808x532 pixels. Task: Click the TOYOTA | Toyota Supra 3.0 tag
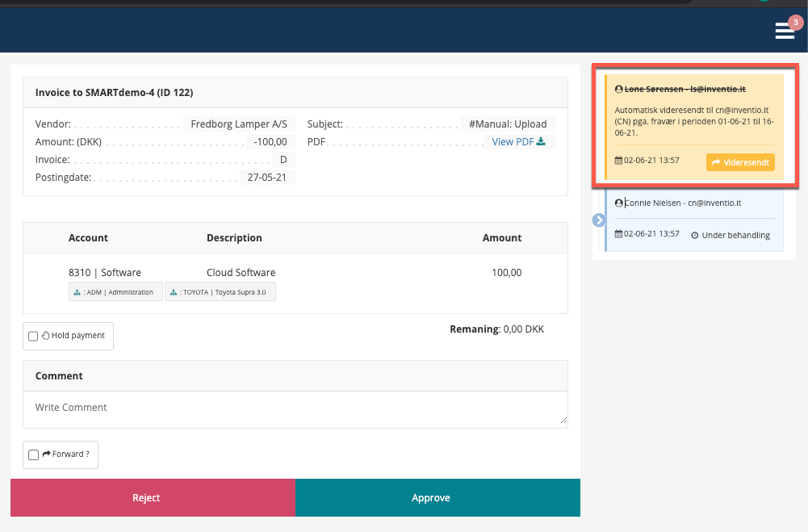click(x=220, y=291)
